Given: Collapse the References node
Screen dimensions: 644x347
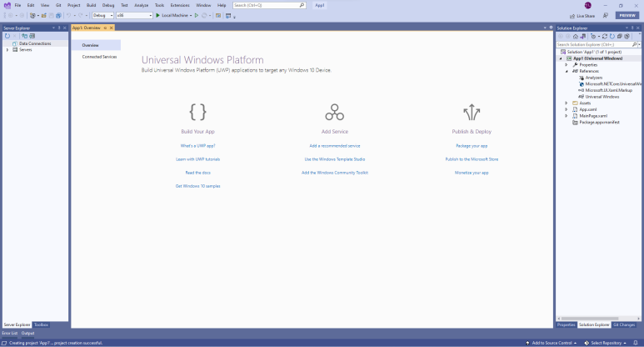Looking at the screenshot, I should 567,71.
